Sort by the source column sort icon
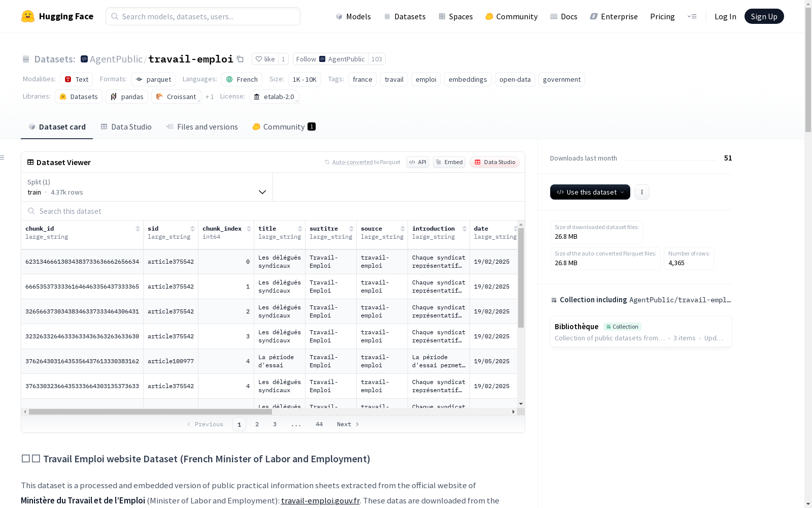 coord(402,229)
